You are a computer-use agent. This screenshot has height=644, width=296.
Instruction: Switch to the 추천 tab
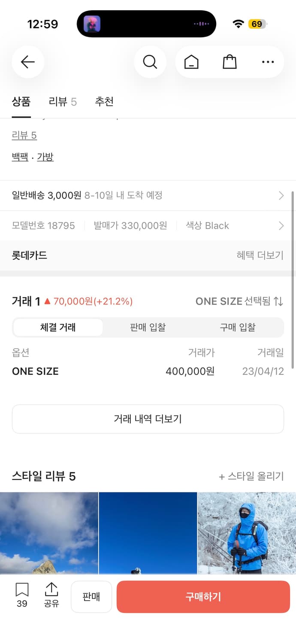click(x=104, y=102)
